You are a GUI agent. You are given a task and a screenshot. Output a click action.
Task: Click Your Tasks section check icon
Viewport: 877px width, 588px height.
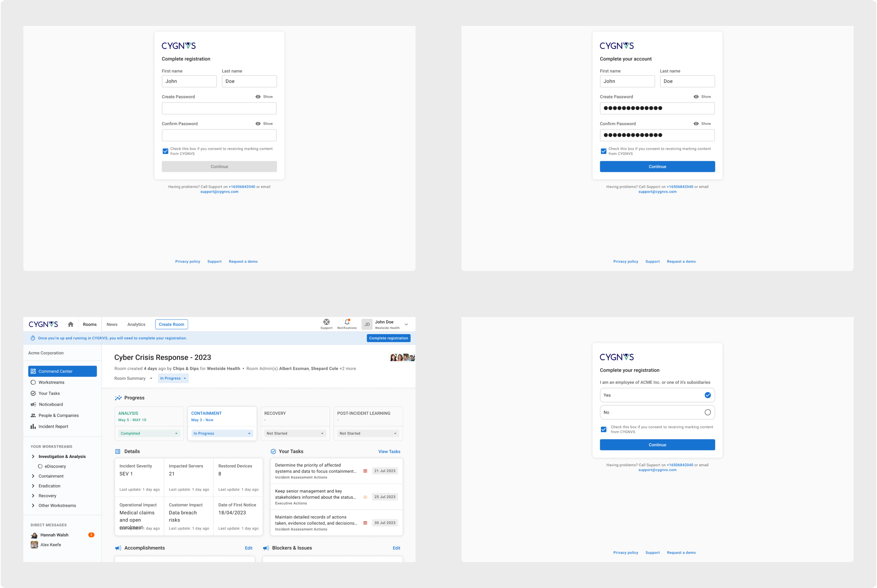click(x=273, y=451)
